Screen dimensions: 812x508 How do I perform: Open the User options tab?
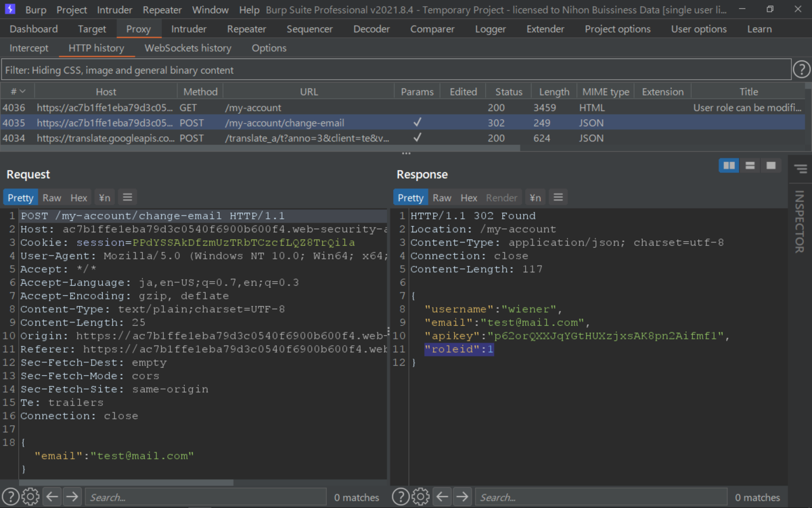[x=699, y=29]
